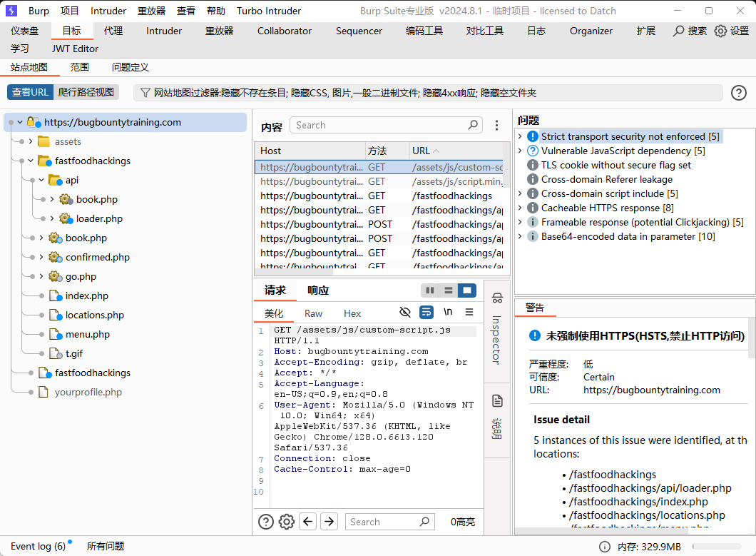Focus the request editor Search field
The image size is (756, 556).
point(390,522)
